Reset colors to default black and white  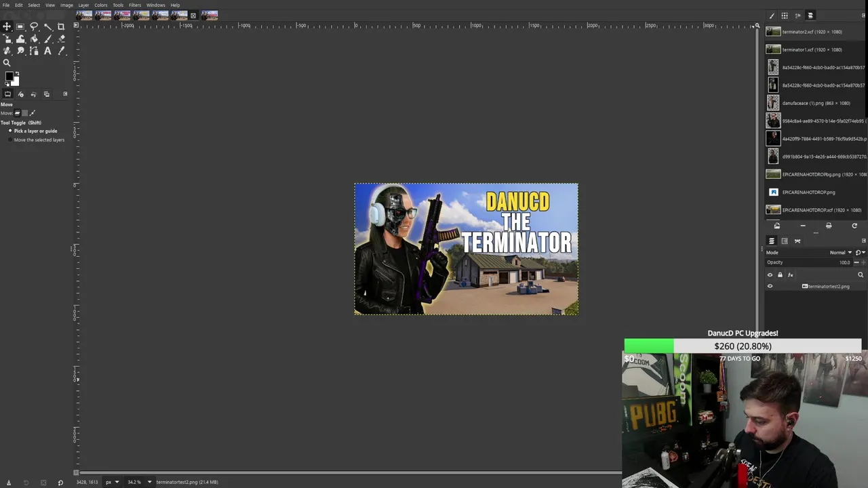(7, 84)
